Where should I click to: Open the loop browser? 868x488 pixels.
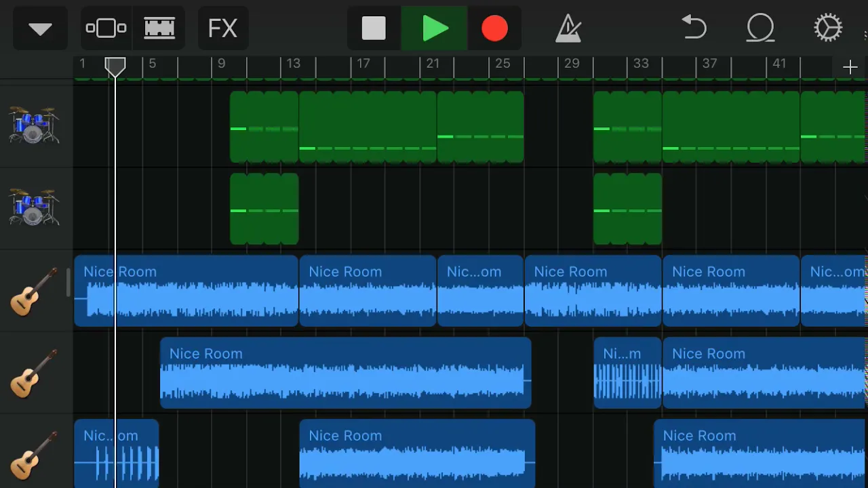pyautogui.click(x=761, y=28)
